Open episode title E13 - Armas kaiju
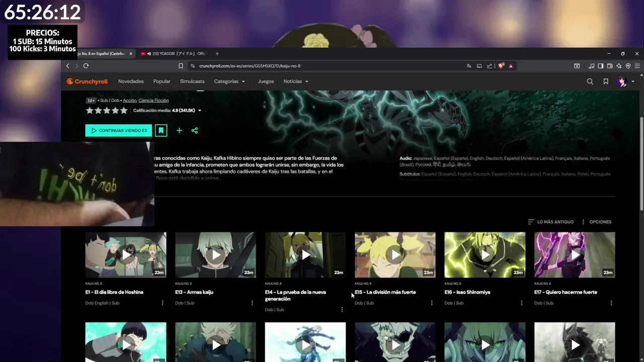 click(x=194, y=292)
